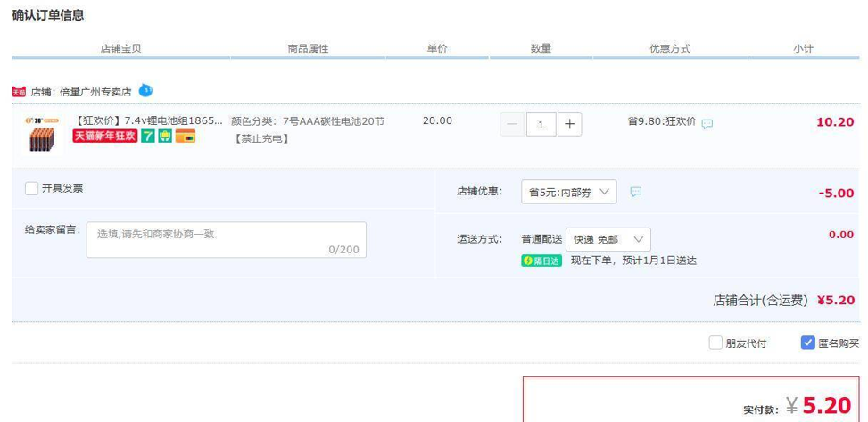Image resolution: width=868 pixels, height=422 pixels.
Task: Click the 天猫新年狂欢 promotion badge
Action: point(104,137)
